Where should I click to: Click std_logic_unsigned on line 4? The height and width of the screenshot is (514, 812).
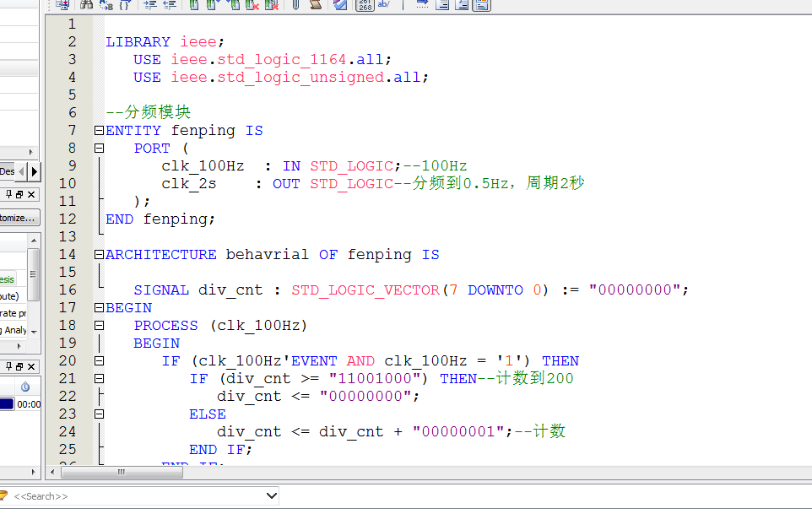[300, 78]
